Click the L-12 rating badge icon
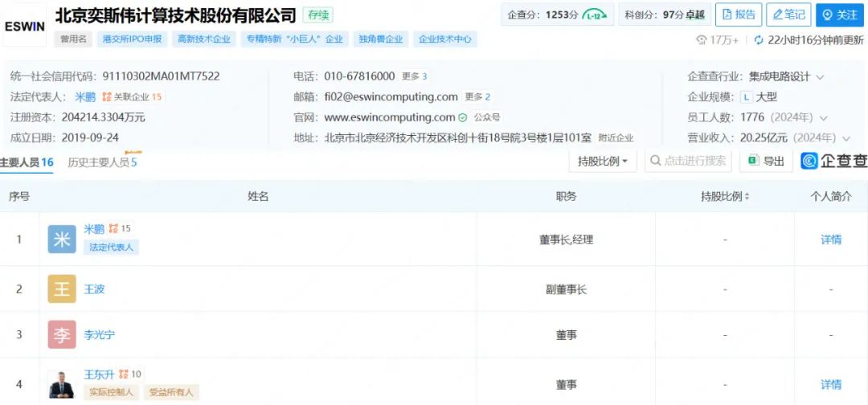This screenshot has height=405, width=868. 595,14
